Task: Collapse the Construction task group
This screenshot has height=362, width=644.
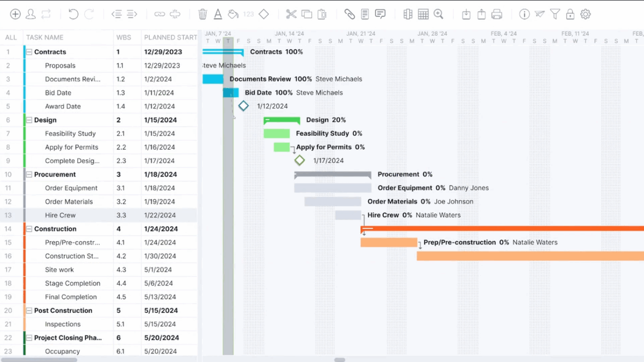Action: point(29,229)
